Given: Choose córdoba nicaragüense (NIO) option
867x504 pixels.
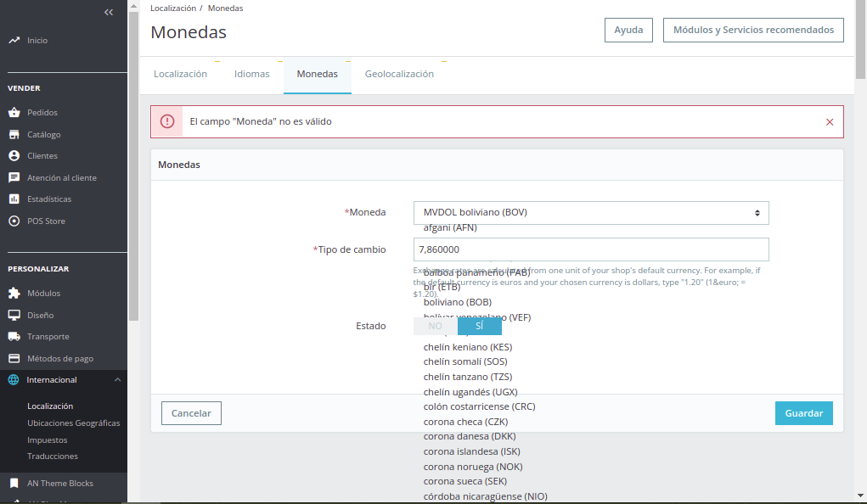Looking at the screenshot, I should tap(486, 496).
